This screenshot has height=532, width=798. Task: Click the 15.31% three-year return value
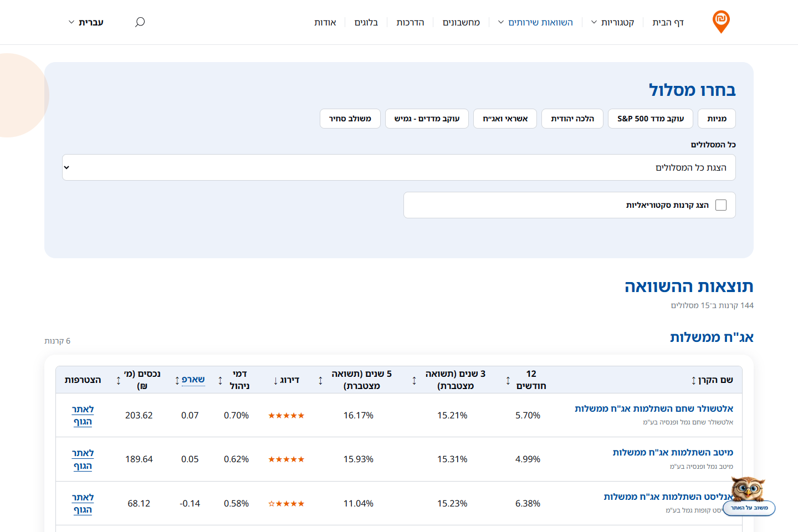click(x=452, y=459)
